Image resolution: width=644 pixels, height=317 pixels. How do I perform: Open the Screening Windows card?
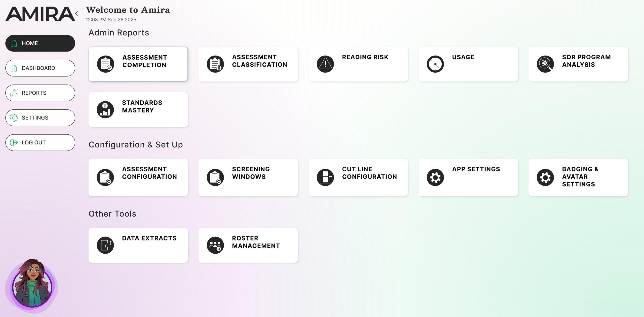click(x=248, y=177)
